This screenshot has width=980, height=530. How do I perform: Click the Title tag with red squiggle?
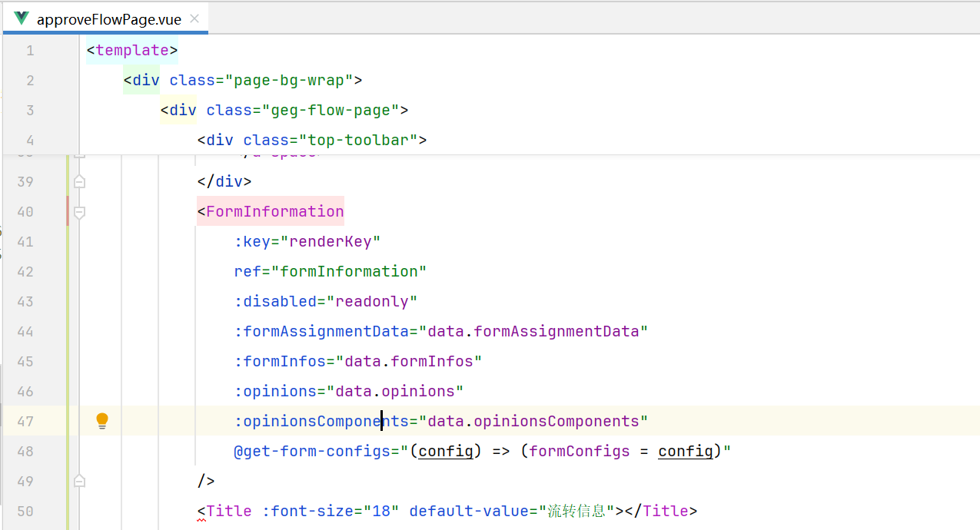pos(228,511)
